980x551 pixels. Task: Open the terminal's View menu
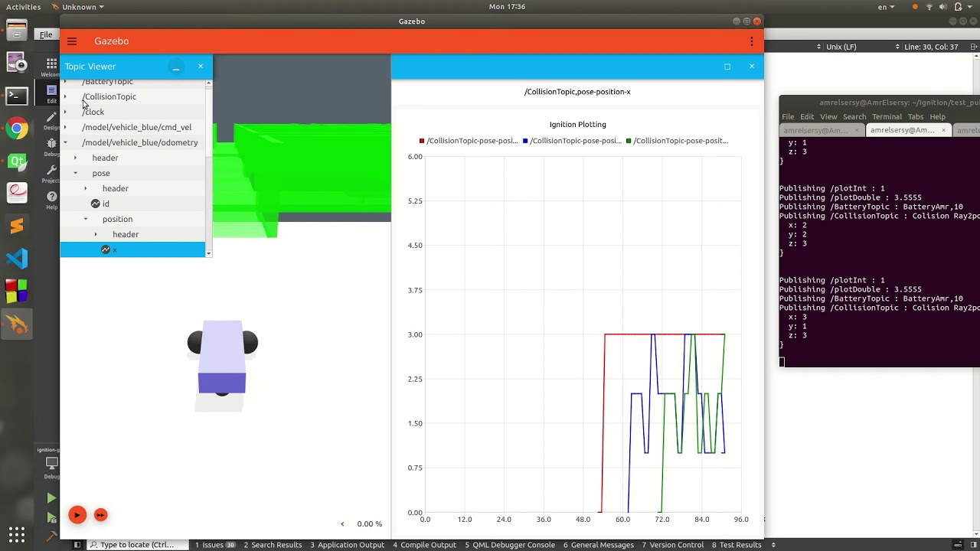(x=828, y=117)
